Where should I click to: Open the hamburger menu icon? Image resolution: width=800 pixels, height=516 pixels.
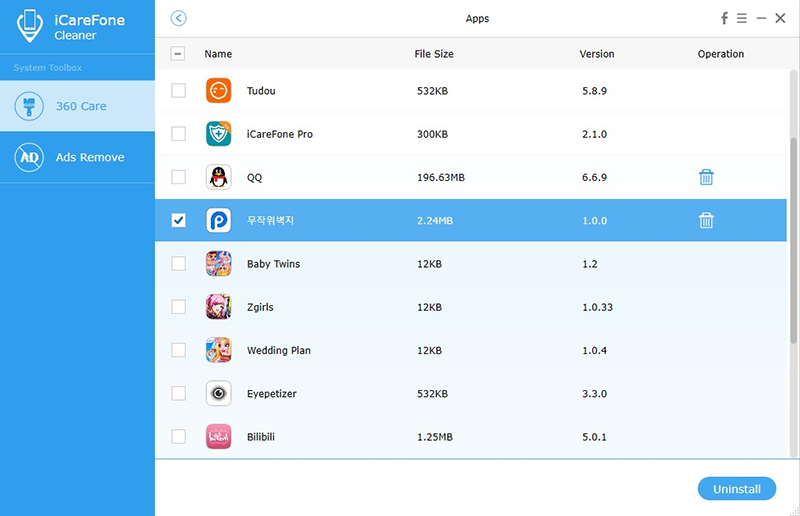pos(742,18)
